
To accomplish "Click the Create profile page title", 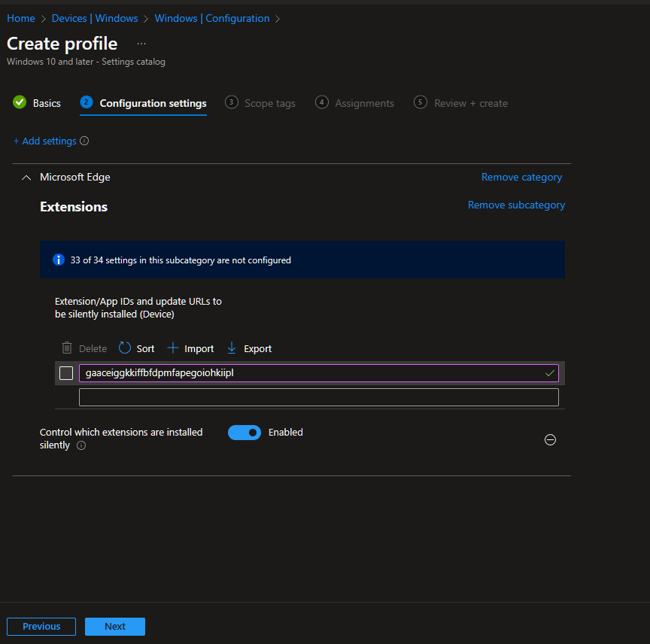I will 62,44.
